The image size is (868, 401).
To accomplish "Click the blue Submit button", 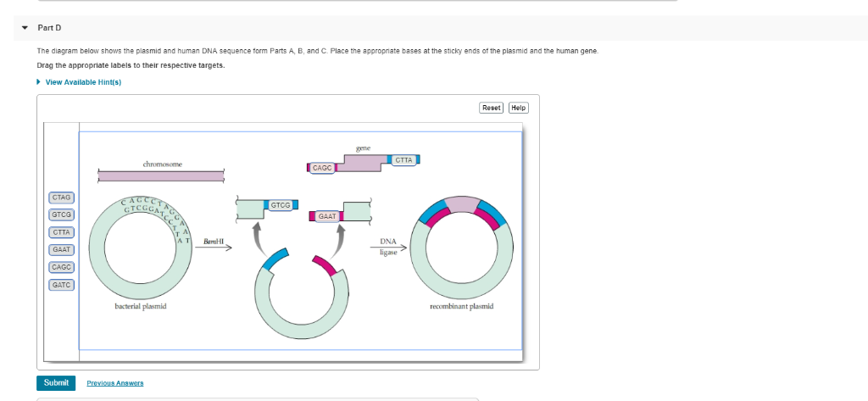I will [x=56, y=382].
